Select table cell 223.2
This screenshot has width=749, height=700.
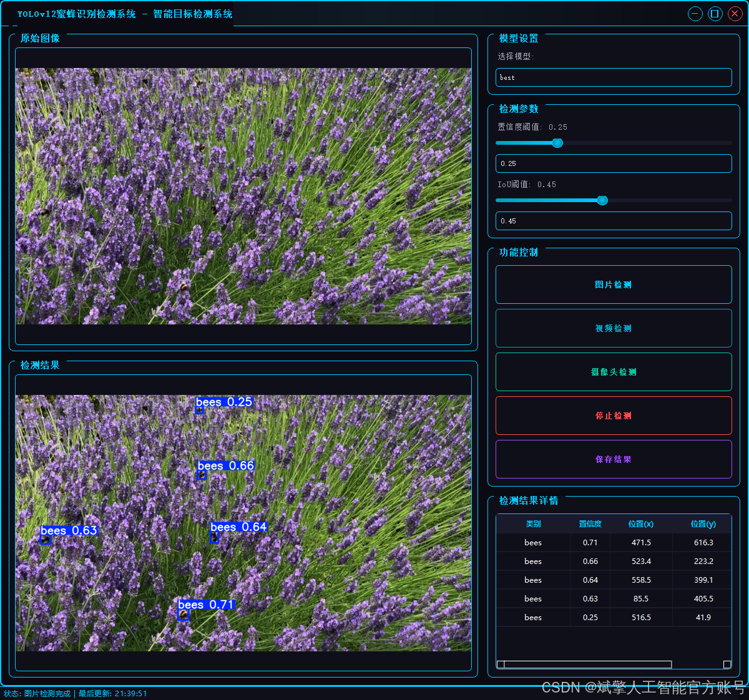(x=703, y=561)
